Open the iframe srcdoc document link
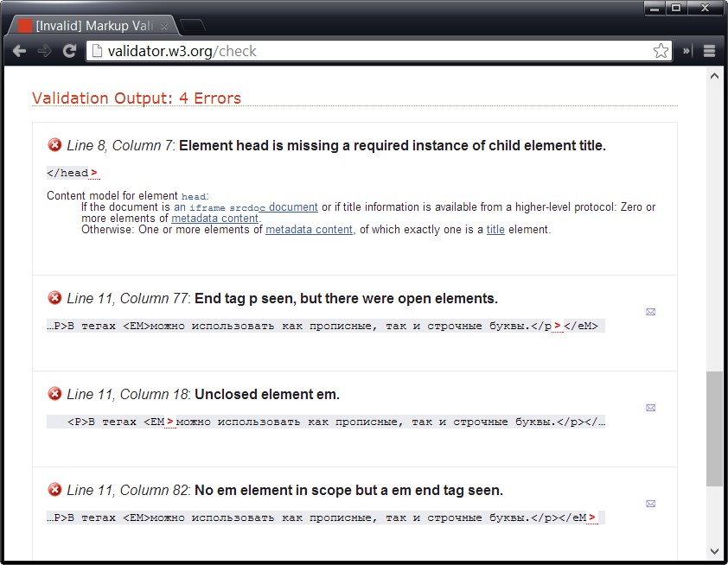Viewport: 728px width, 565px height. [x=246, y=206]
